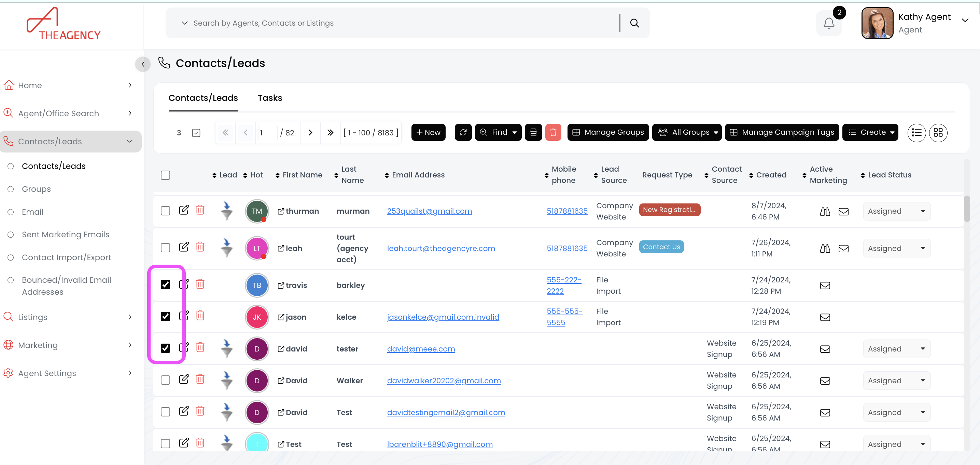This screenshot has width=980, height=465.
Task: Click the notification bell icon
Action: (x=829, y=24)
